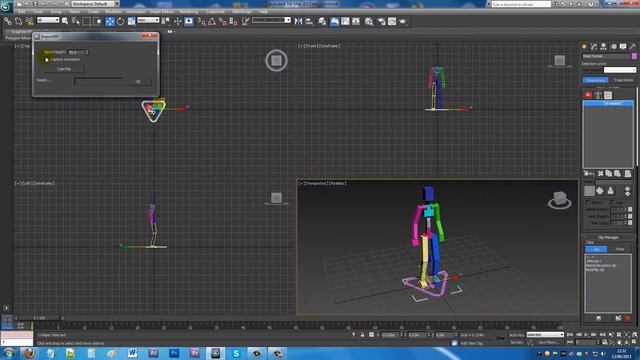Select the Move tool in main toolbar
Screen dimensions: 640x360
[110, 21]
